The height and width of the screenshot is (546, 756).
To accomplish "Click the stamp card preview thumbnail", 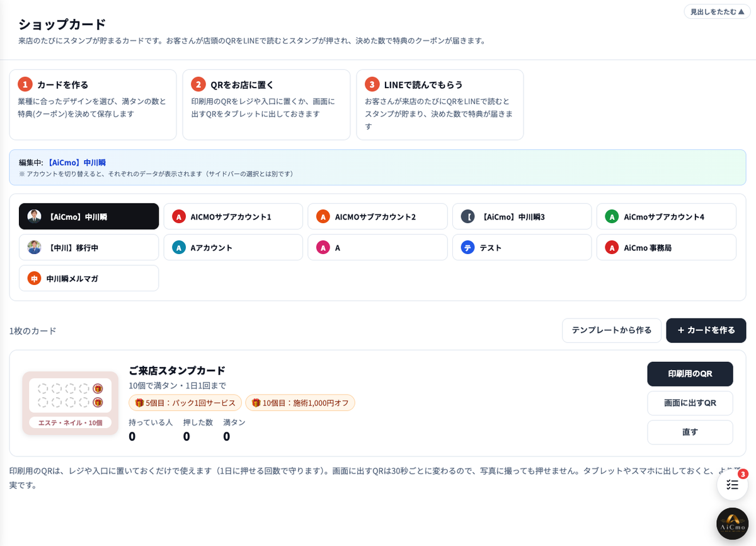I will [x=71, y=403].
